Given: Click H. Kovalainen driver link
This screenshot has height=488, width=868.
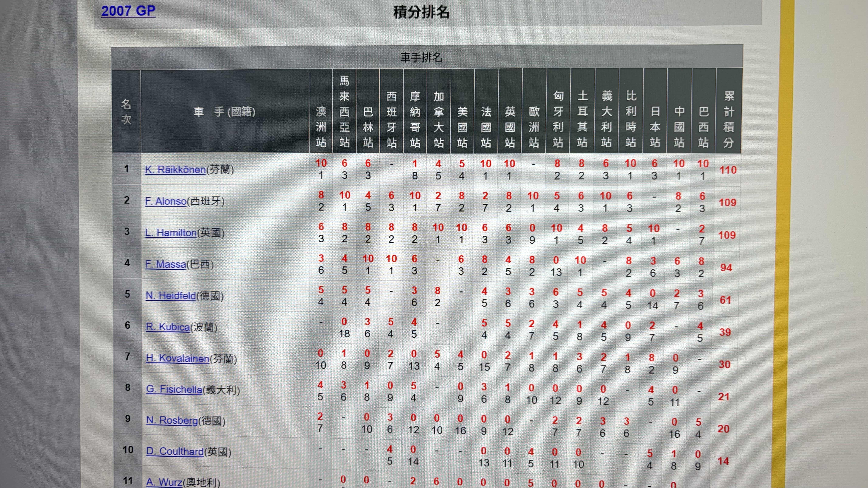Looking at the screenshot, I should [x=178, y=358].
